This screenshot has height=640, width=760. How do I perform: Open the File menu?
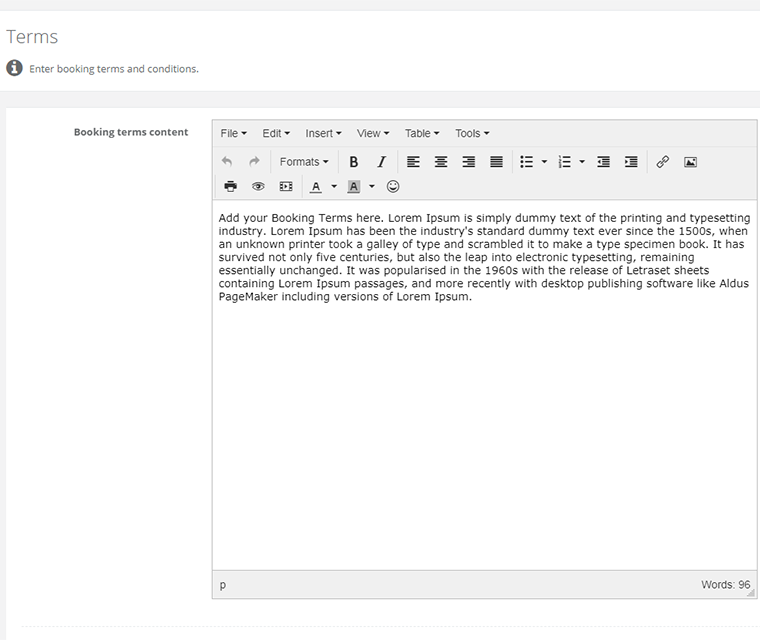tap(234, 133)
